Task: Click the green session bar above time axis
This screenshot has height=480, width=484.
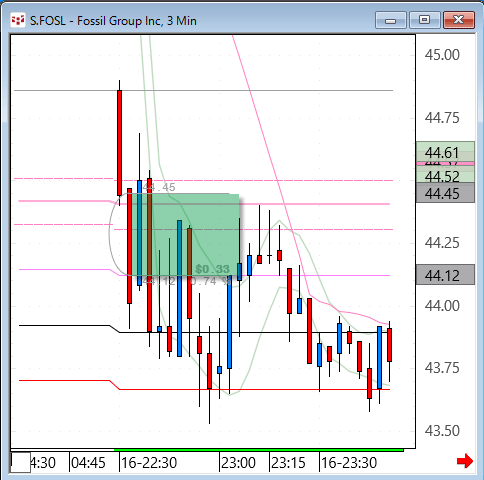Action: [x=259, y=450]
